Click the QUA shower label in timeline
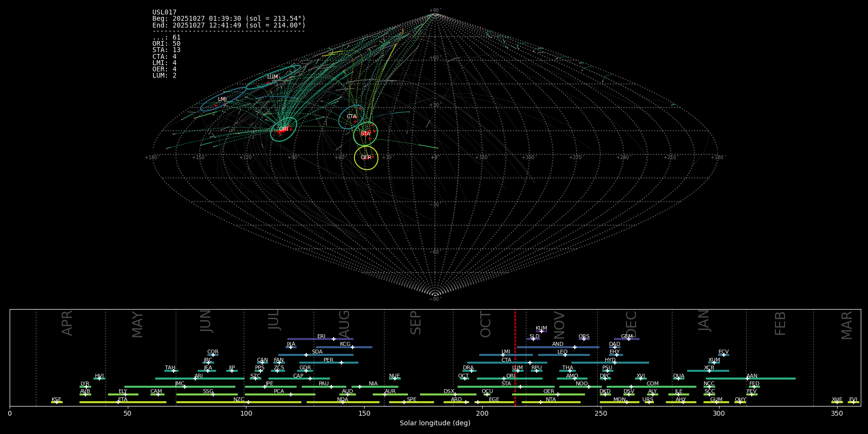The image size is (868, 434). point(679,376)
